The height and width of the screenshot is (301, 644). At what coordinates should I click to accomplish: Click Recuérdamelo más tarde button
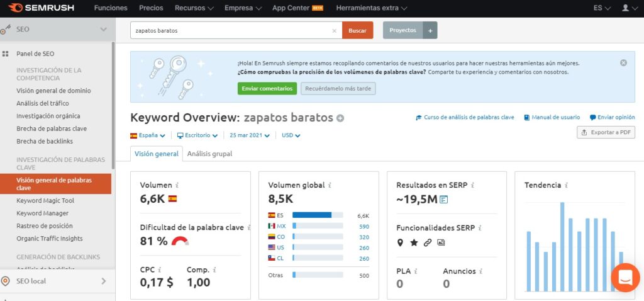pyautogui.click(x=338, y=88)
